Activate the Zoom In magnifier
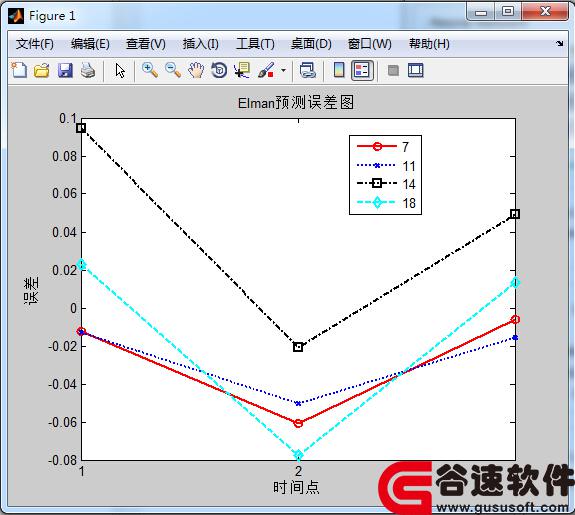This screenshot has width=575, height=515. [150, 70]
